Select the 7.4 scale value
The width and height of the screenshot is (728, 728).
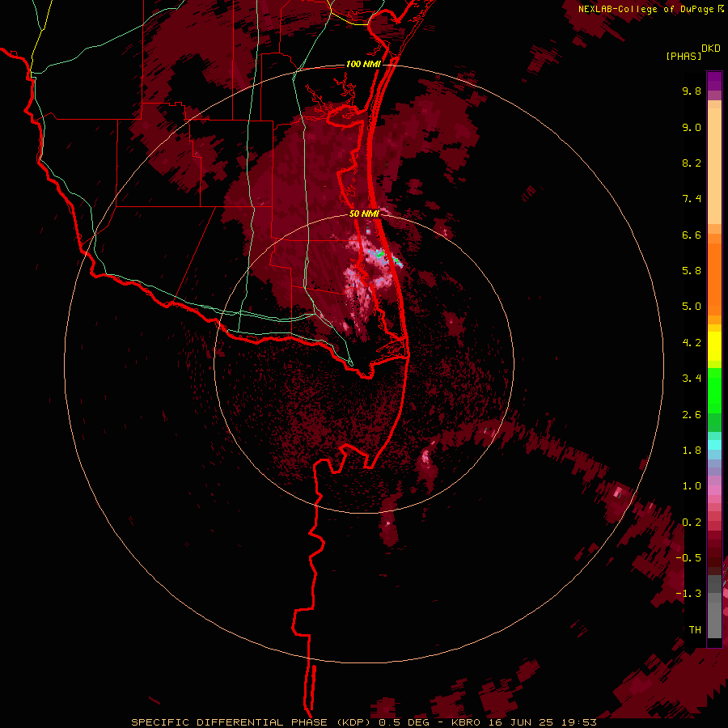[x=692, y=199]
